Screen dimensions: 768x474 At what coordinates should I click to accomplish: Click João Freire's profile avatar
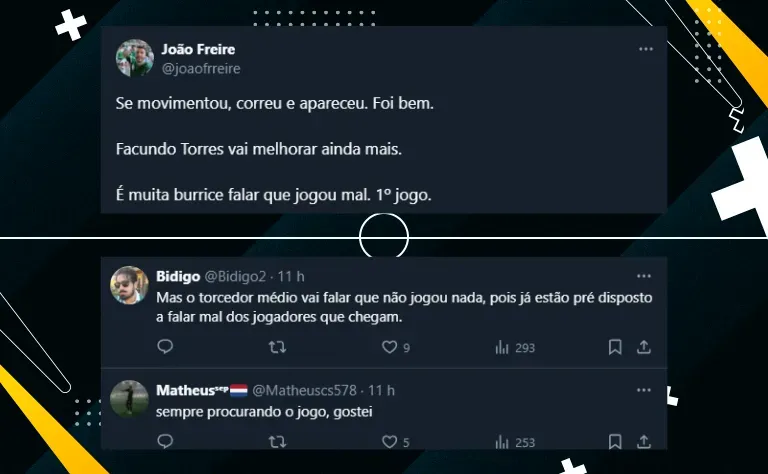point(135,58)
